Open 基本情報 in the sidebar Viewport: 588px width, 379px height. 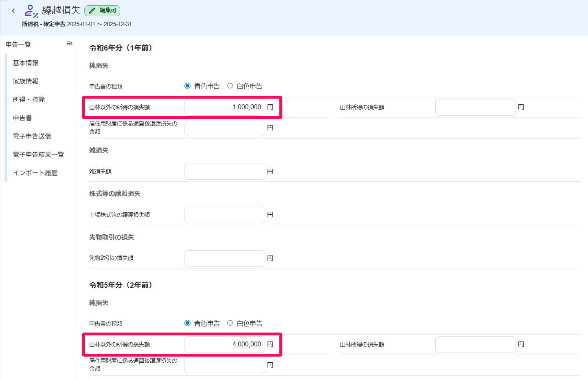pos(26,63)
